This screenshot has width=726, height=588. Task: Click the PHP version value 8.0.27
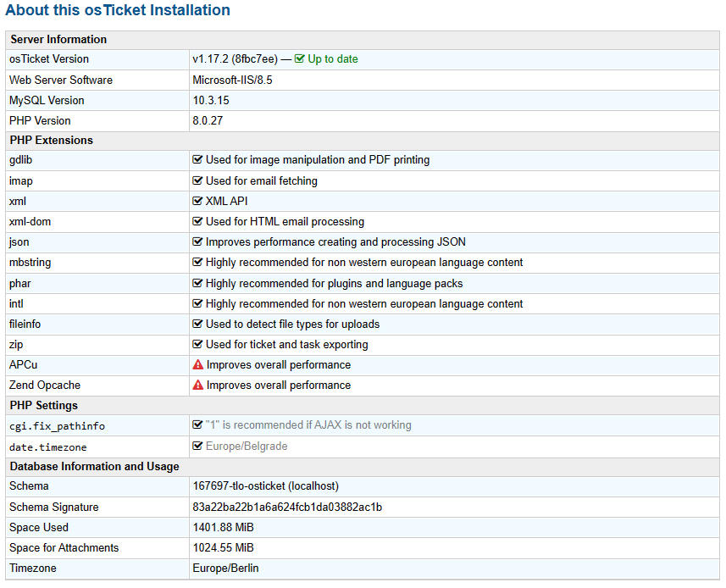pyautogui.click(x=208, y=121)
